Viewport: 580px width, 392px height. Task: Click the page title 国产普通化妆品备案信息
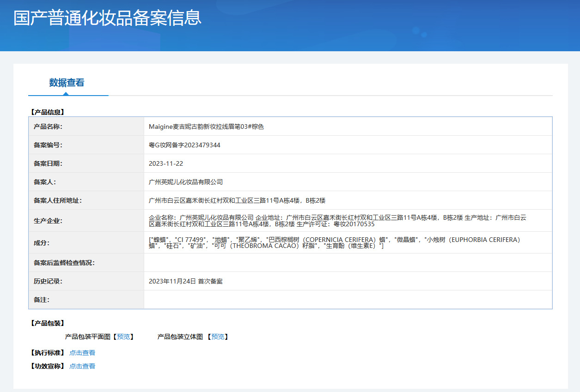pyautogui.click(x=108, y=18)
